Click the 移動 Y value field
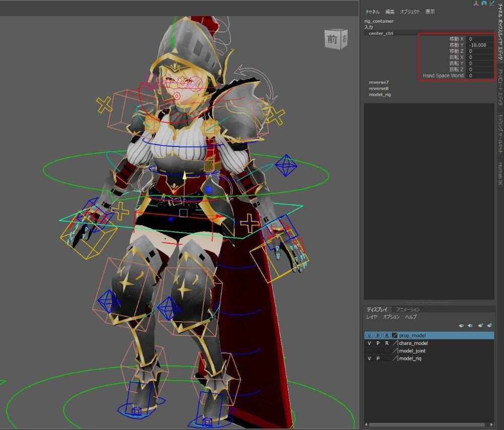The height and width of the screenshot is (430, 504). click(479, 45)
